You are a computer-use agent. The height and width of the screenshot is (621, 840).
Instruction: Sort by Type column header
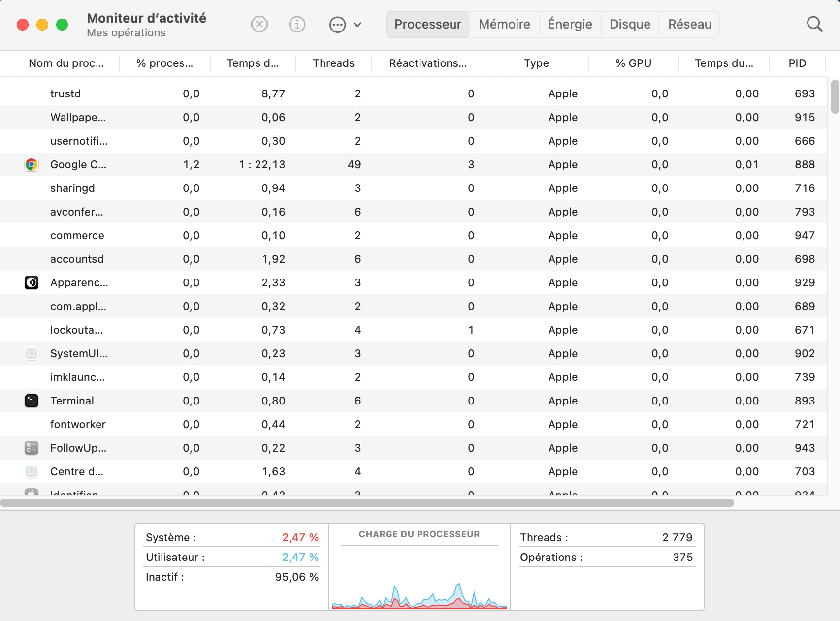pyautogui.click(x=536, y=63)
